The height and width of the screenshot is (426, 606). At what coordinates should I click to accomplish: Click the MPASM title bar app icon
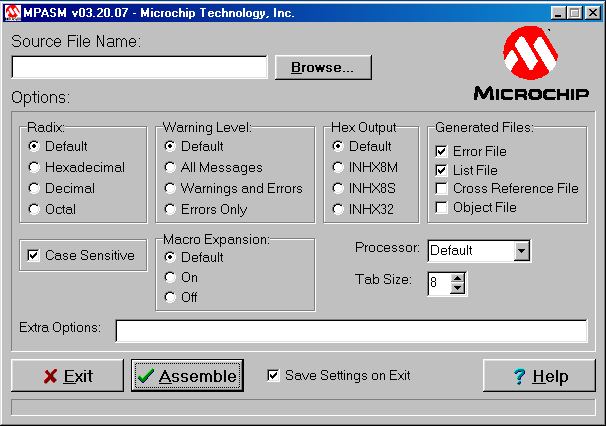(12, 13)
